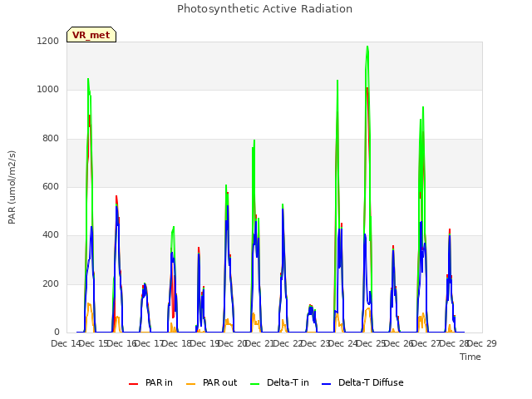The width and height of the screenshot is (532, 399).
Task: Click the 1000 y-axis tick label
Action: pyautogui.click(x=48, y=90)
